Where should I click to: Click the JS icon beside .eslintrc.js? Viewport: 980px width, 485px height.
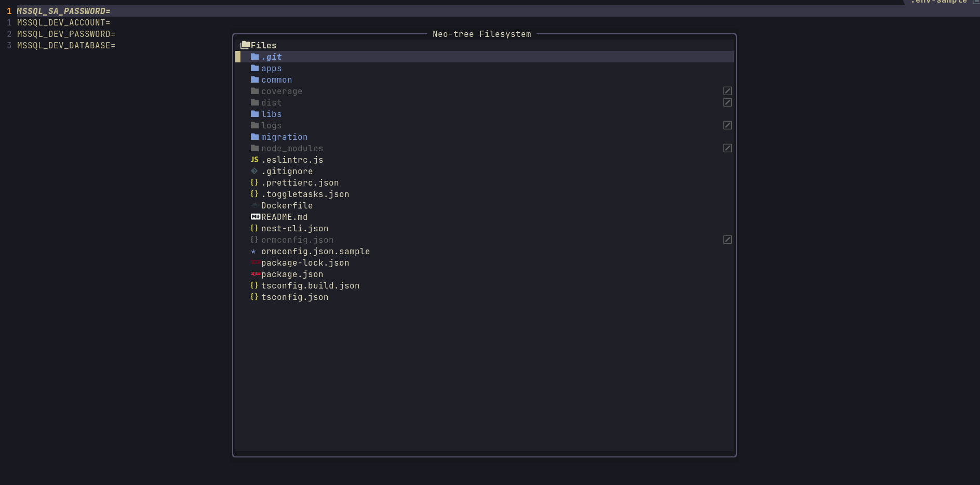254,160
